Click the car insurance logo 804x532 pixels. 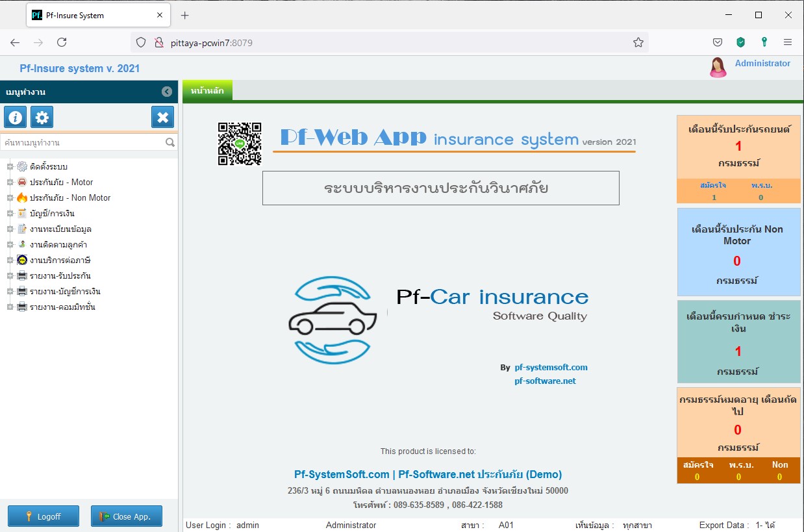pyautogui.click(x=332, y=320)
